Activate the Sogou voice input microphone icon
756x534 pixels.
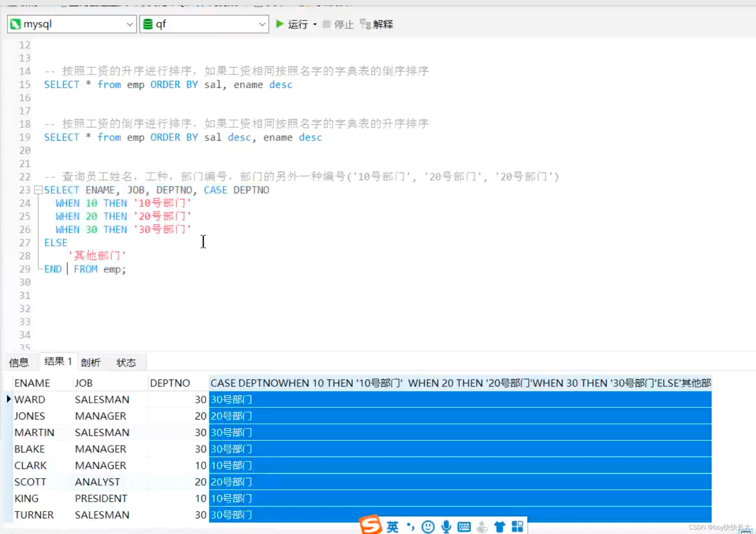[x=447, y=526]
